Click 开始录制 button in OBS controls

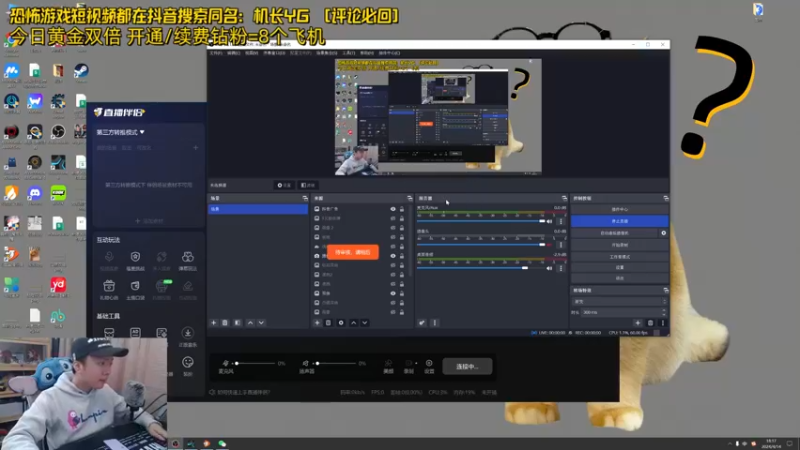point(619,245)
